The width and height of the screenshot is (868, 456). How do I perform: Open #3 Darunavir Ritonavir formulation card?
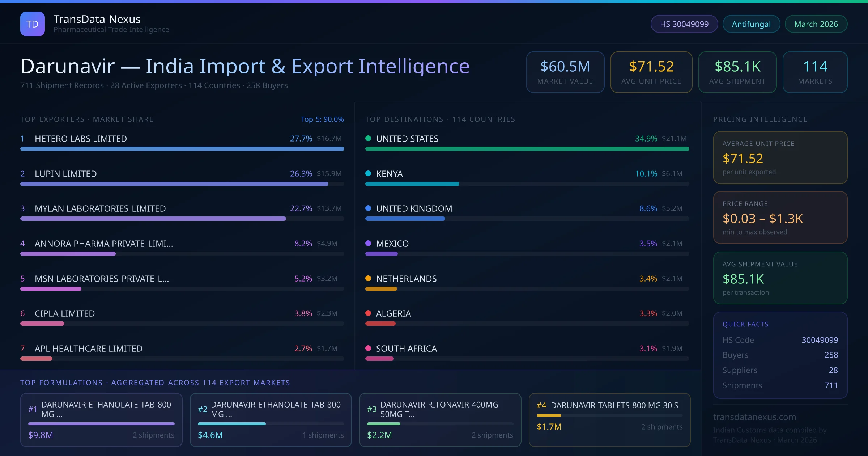440,419
